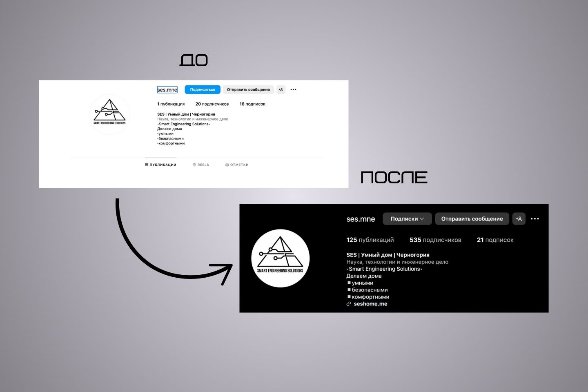Select the ses.mne username in the light profile
Viewport: 588px width, 392px height.
[167, 89]
